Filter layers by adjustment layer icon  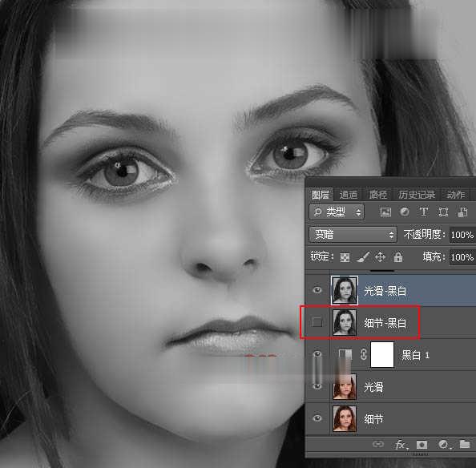[405, 212]
